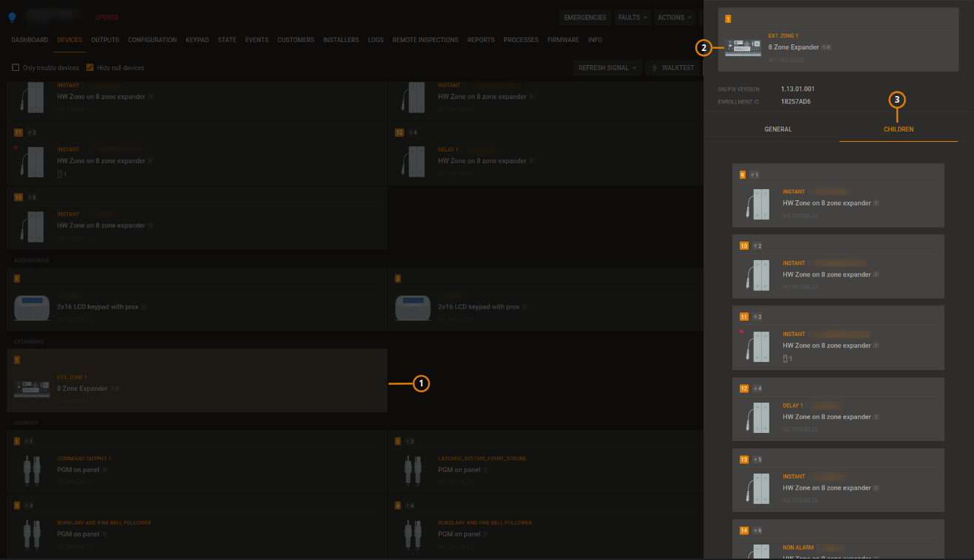Start a walktest via the WALKTEST button

(x=672, y=67)
